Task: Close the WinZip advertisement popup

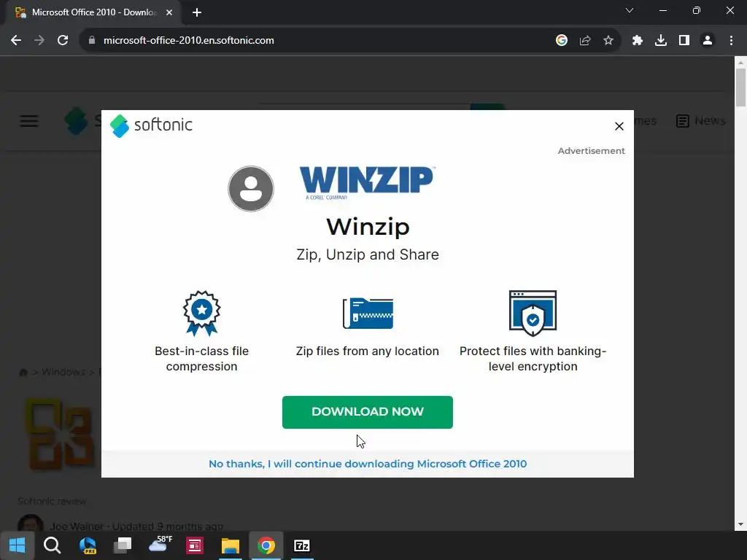Action: 619,126
